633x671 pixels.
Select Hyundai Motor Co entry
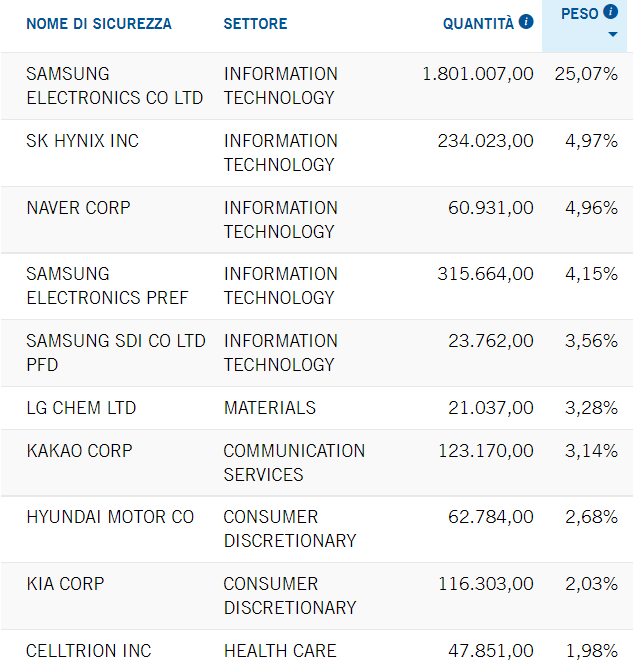(x=110, y=517)
